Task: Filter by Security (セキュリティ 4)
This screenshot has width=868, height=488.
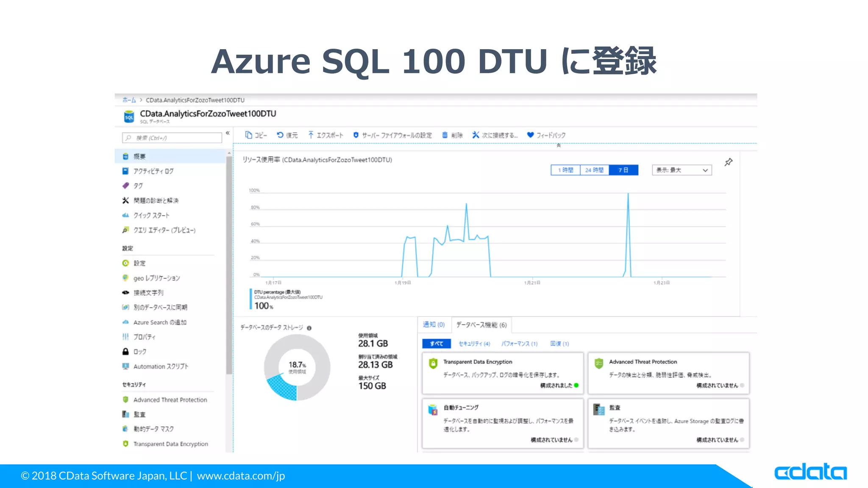Action: pos(474,344)
